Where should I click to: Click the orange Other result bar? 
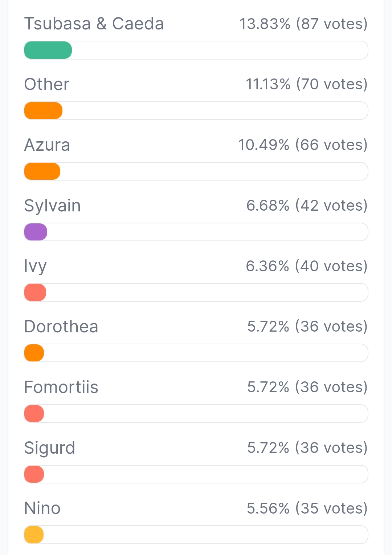coord(43,111)
